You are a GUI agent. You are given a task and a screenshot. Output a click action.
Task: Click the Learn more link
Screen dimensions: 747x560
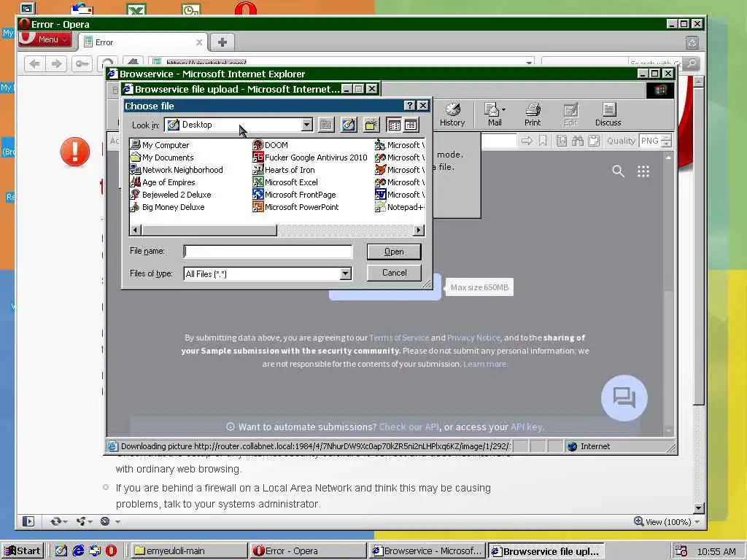point(485,364)
